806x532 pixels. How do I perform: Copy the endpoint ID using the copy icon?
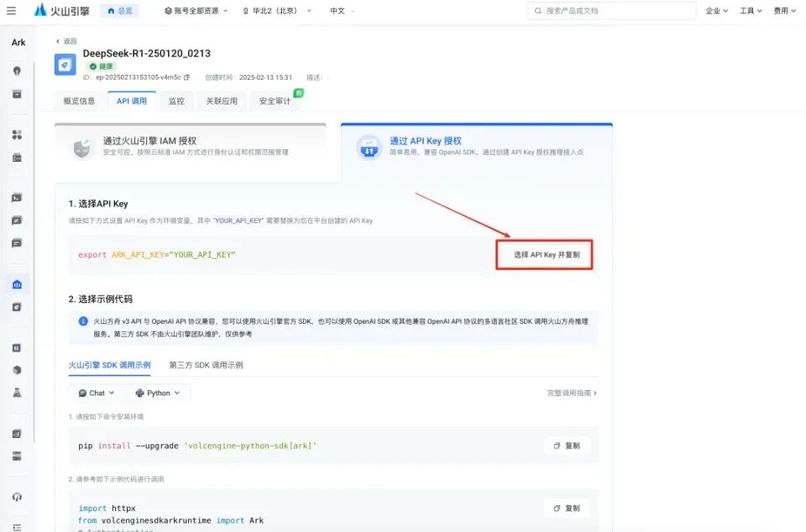pyautogui.click(x=187, y=77)
